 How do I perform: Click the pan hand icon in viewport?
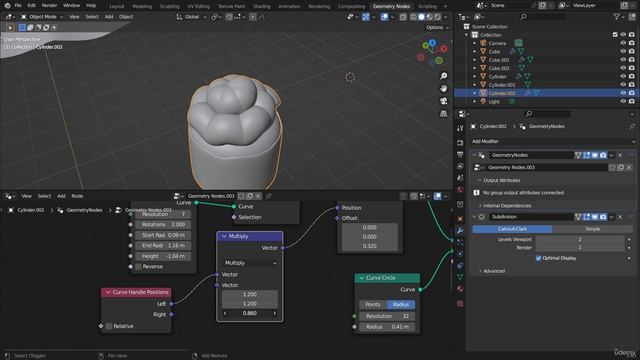coord(443,89)
